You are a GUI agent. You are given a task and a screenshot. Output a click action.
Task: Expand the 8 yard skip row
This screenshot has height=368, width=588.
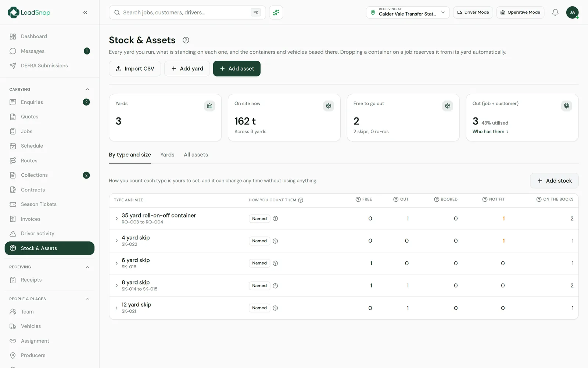click(x=116, y=286)
